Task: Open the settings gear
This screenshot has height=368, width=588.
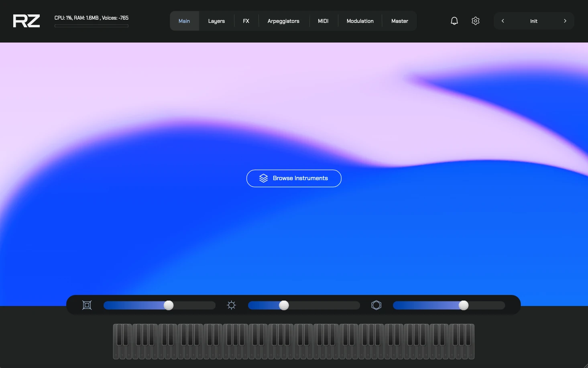Action: (x=475, y=20)
